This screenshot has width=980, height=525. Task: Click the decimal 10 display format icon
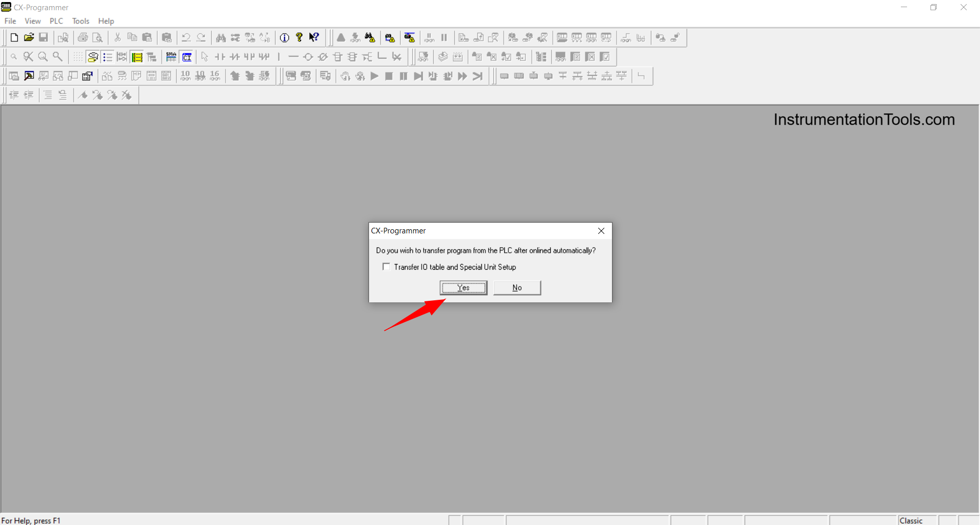(186, 76)
